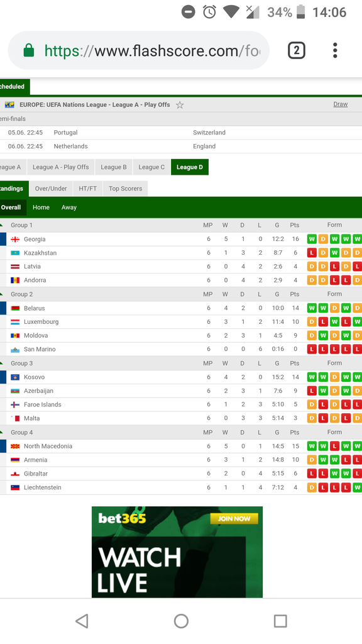Tap the green padlock security icon

29,51
